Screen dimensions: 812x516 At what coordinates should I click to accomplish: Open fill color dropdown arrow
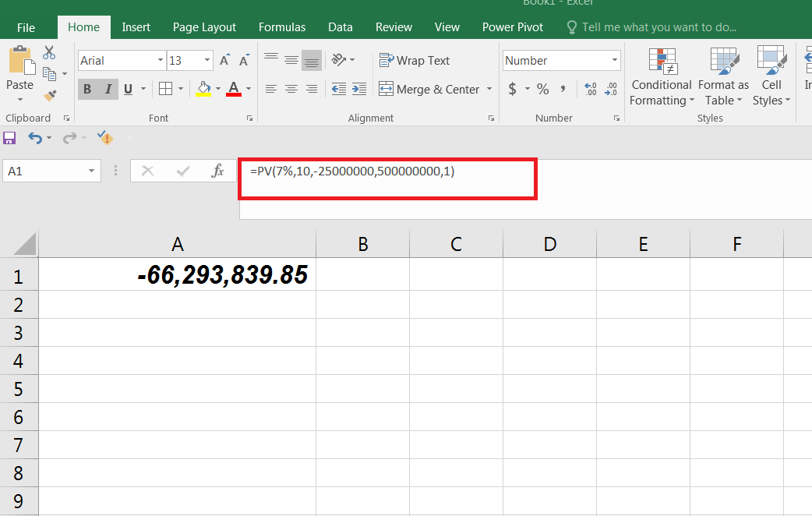click(x=218, y=89)
